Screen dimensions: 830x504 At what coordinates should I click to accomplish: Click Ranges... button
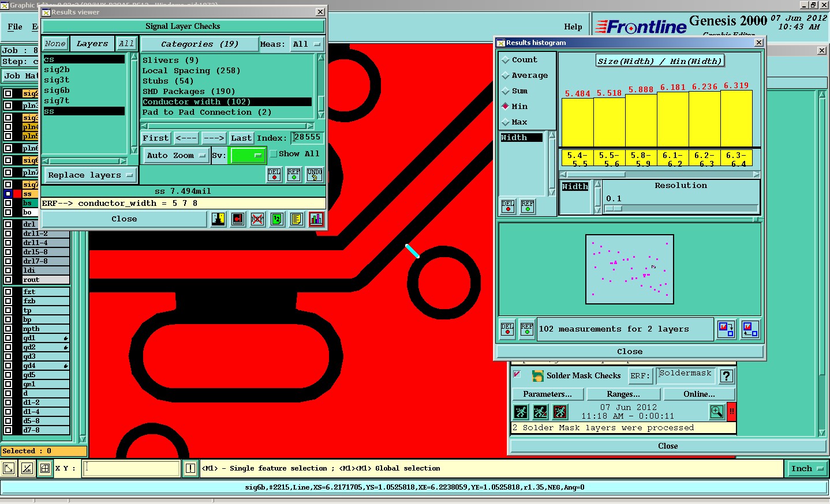[623, 394]
